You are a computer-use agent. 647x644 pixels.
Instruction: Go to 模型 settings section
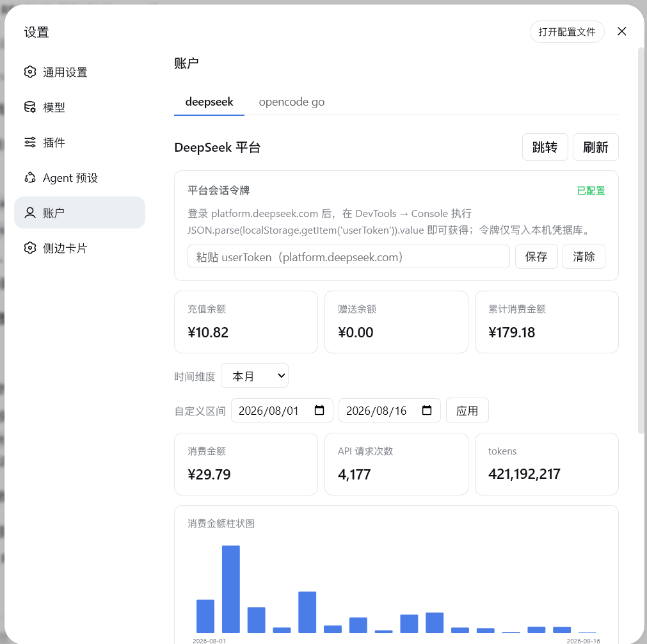click(x=79, y=108)
